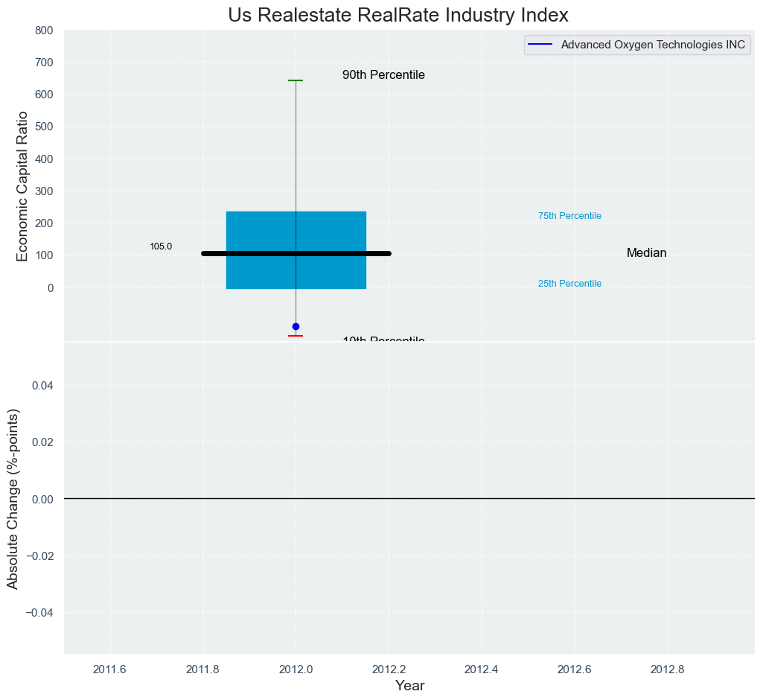Click the 2012.0 x-axis tick label
Viewport: 763px width, 700px height.
coord(296,668)
